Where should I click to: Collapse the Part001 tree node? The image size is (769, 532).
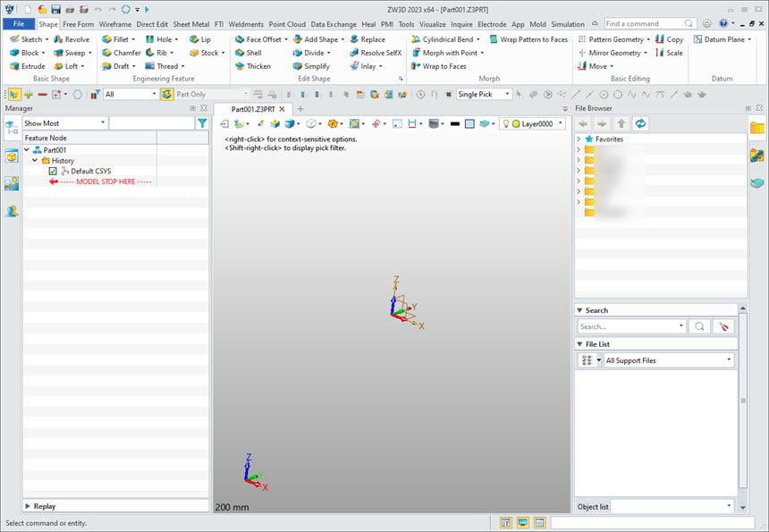[27, 150]
